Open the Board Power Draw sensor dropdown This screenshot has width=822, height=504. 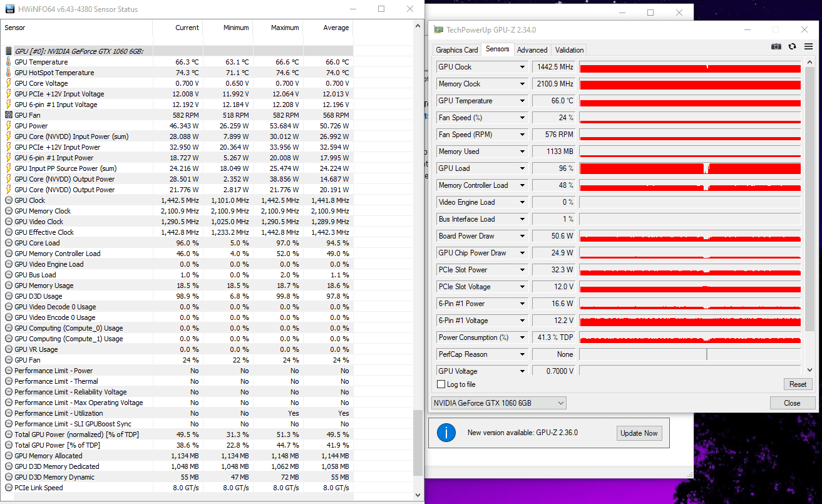pos(522,236)
